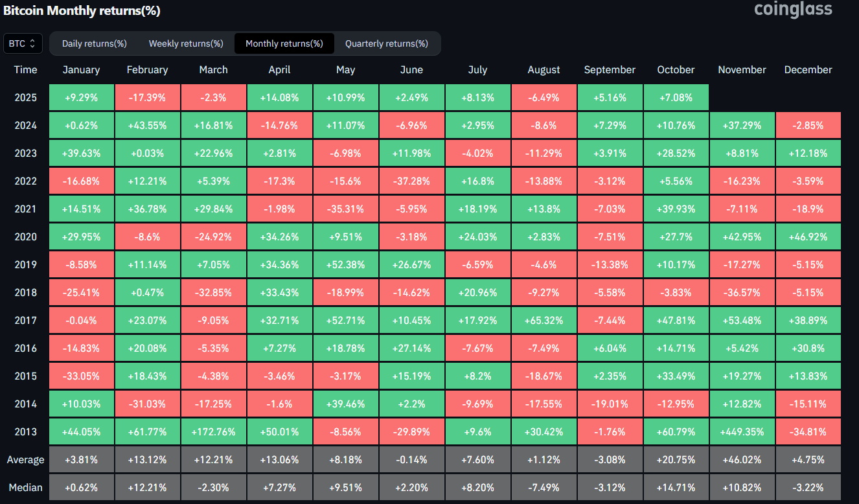Viewport: 859px width, 504px height.
Task: Click the coinglass logo watermark
Action: coord(793,10)
